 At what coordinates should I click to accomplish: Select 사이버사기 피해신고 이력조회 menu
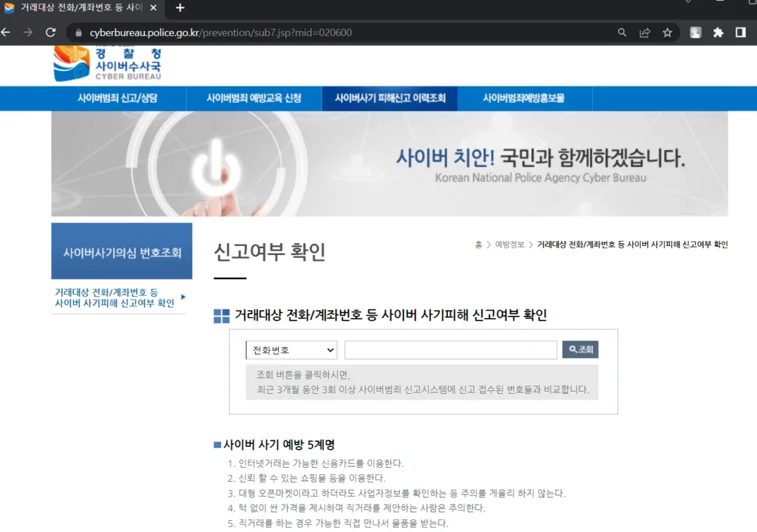pyautogui.click(x=390, y=98)
